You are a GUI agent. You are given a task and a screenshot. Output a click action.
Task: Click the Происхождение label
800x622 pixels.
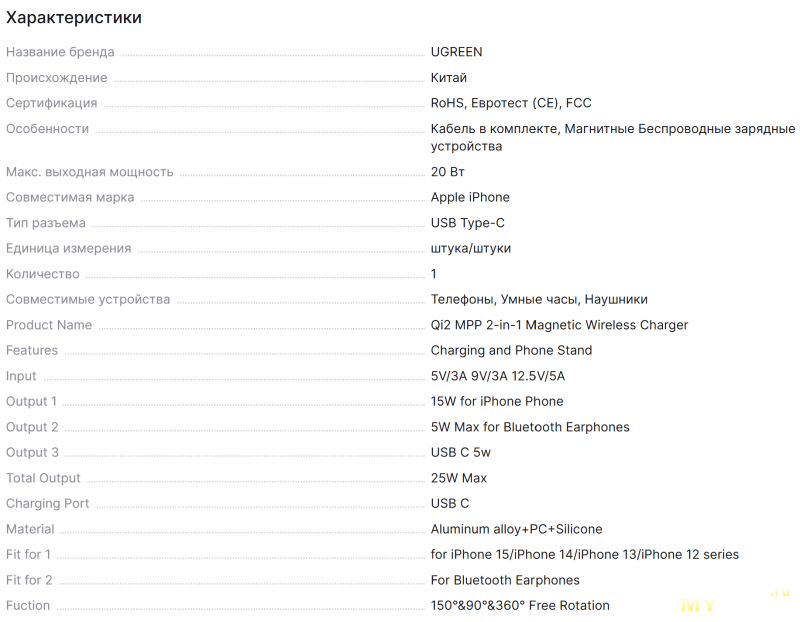tap(57, 78)
